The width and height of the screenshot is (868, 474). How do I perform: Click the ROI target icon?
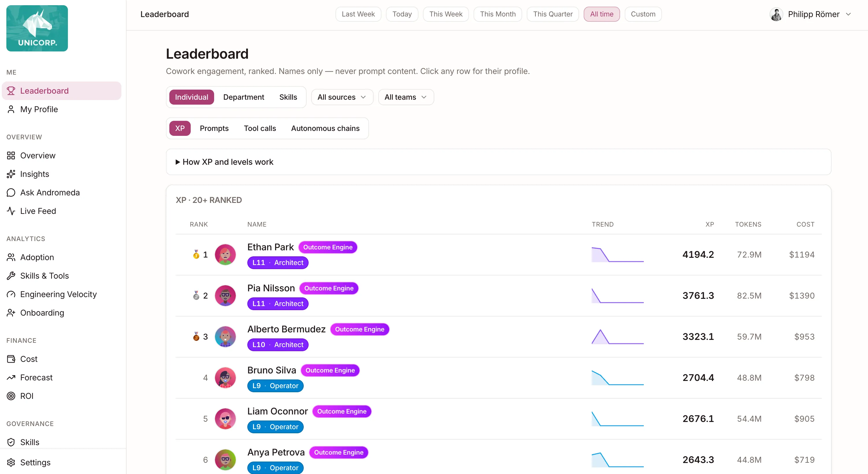(x=11, y=396)
